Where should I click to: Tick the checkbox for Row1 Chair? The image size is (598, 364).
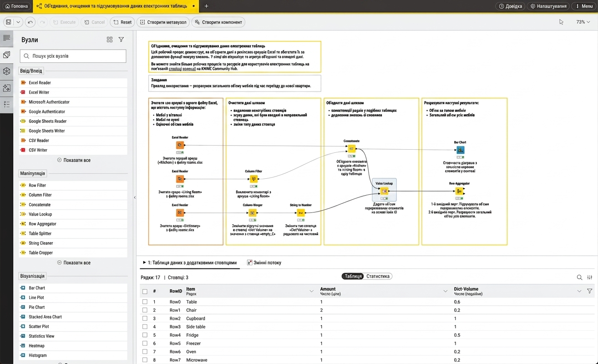(145, 310)
